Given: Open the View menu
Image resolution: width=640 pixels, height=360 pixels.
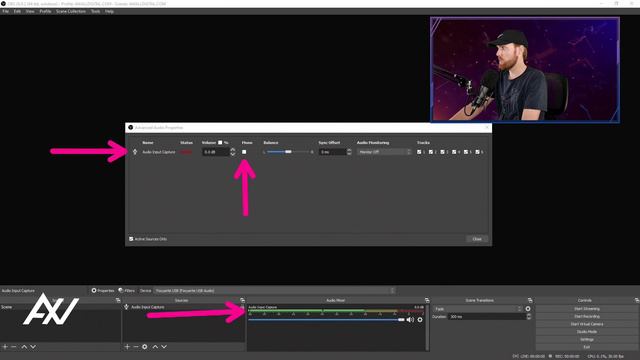Looking at the screenshot, I should [30, 11].
